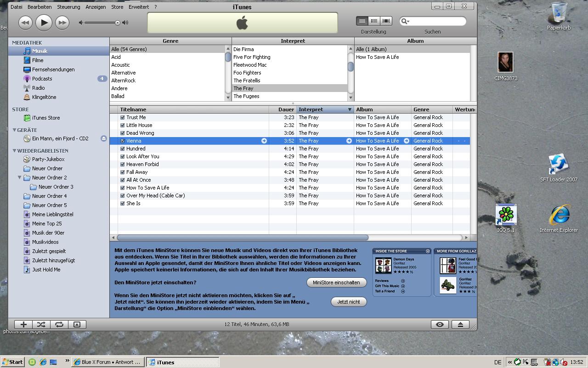Switch to Cover Flow view
The image size is (588, 368).
click(x=386, y=21)
